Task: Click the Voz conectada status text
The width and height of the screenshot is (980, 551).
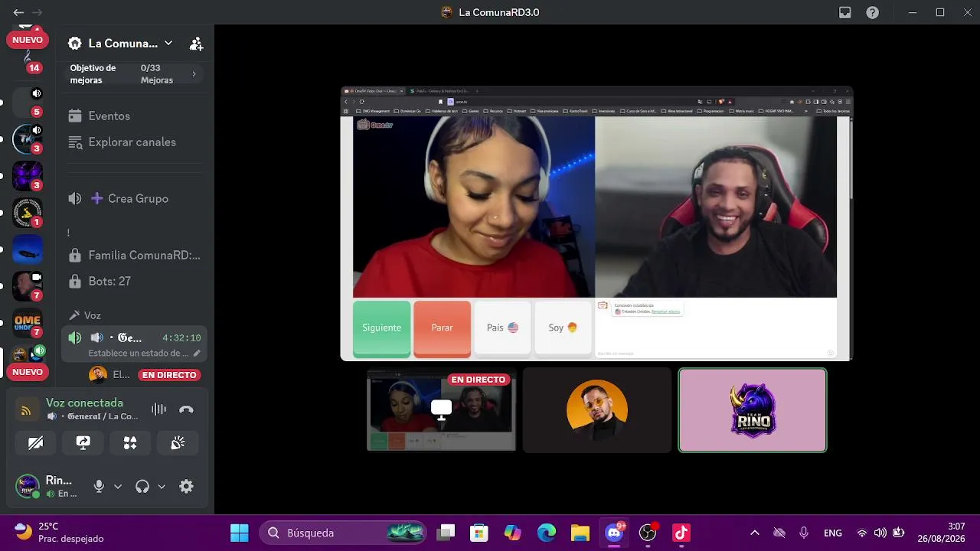Action: coord(84,403)
